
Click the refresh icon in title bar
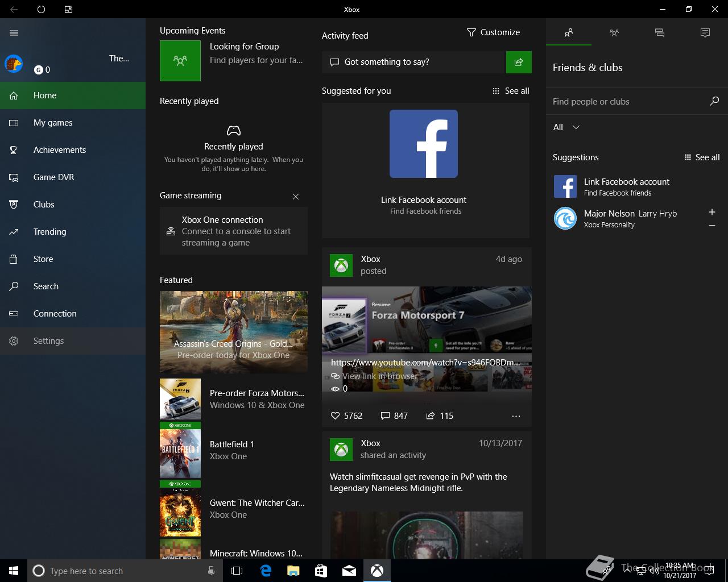[41, 9]
